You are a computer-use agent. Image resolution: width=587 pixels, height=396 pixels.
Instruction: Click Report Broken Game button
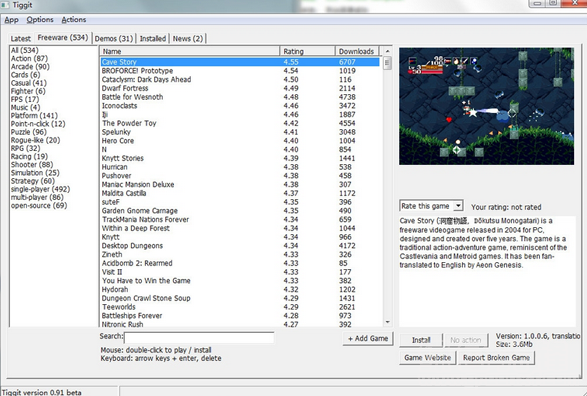496,357
